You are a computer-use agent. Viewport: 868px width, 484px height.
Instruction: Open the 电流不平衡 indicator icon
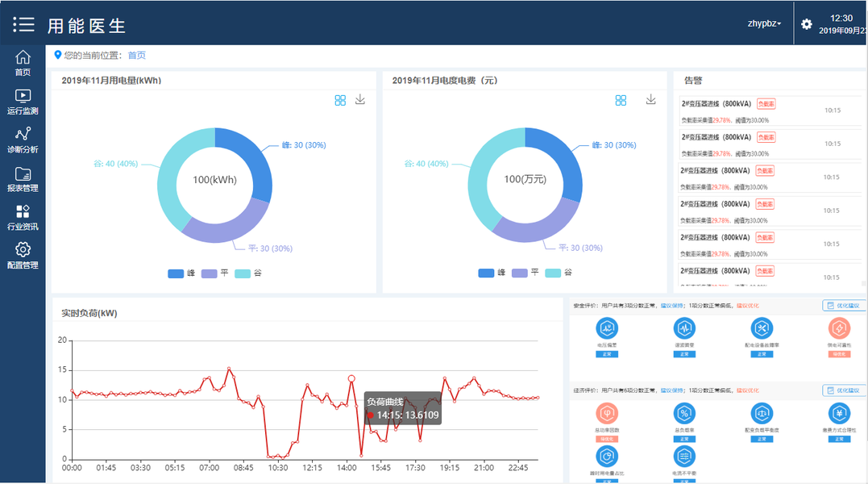pos(684,457)
